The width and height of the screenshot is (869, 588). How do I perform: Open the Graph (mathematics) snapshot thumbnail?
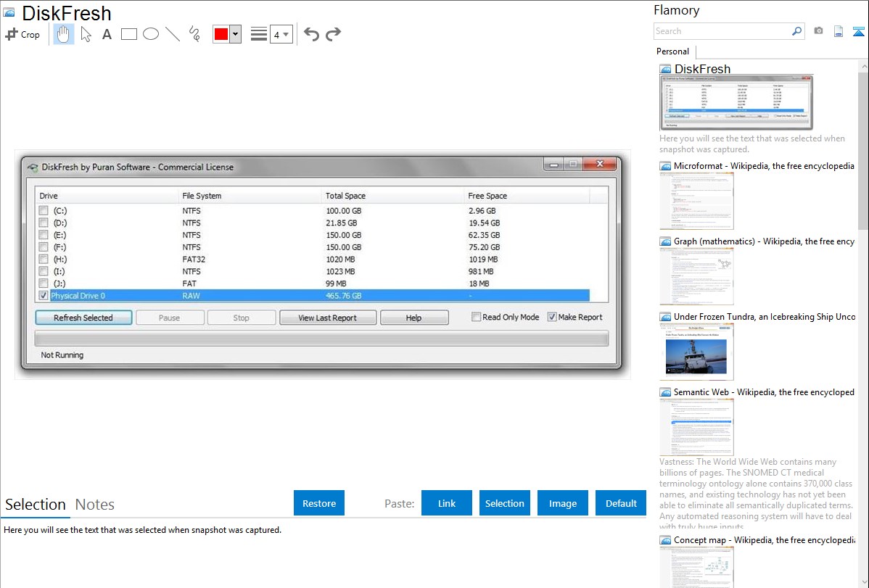click(x=696, y=276)
